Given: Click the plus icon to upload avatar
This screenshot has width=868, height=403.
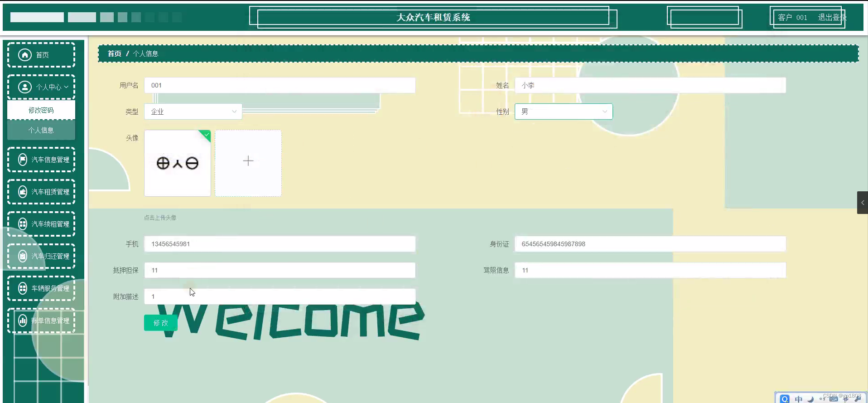Looking at the screenshot, I should click(x=248, y=161).
